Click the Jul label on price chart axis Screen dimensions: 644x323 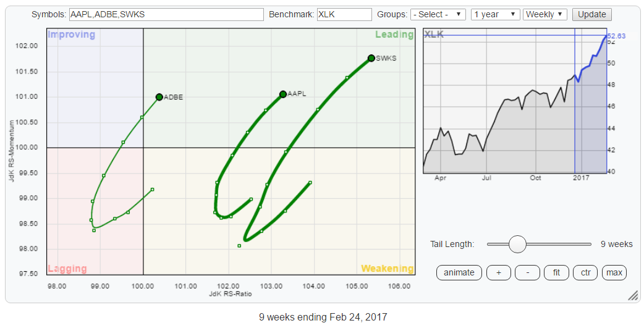click(486, 178)
